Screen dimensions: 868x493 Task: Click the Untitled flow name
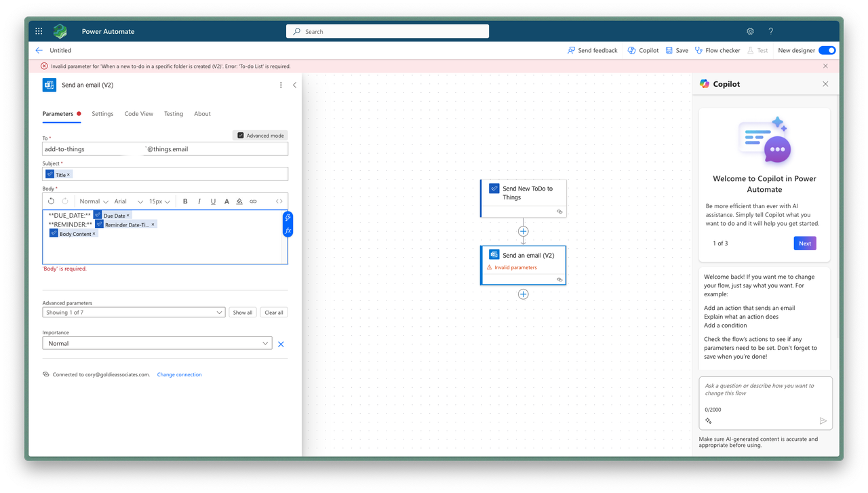point(60,50)
